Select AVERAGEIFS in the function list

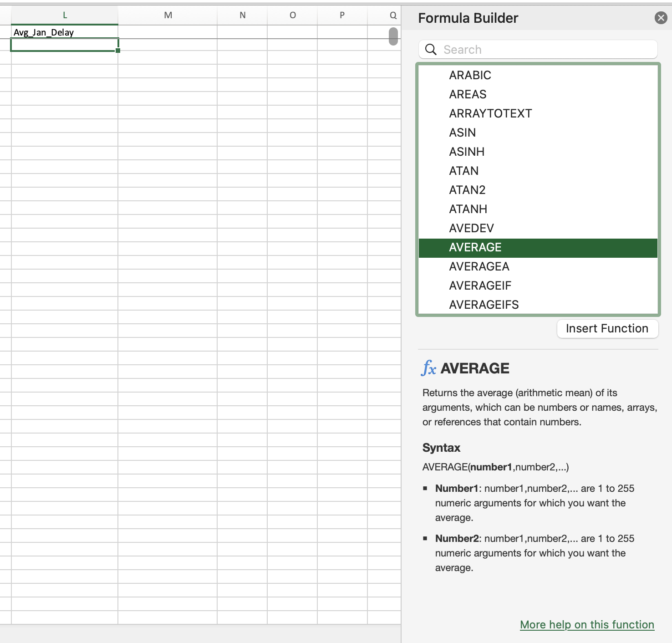[x=484, y=304]
